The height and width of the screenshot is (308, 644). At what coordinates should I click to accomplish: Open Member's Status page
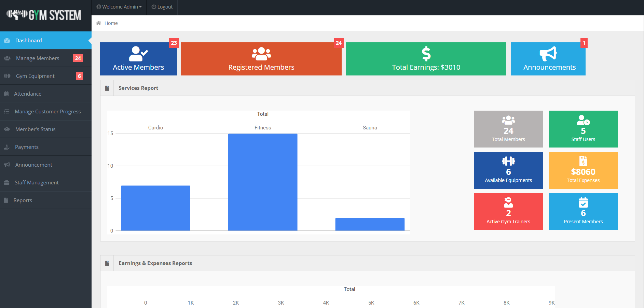(46, 129)
